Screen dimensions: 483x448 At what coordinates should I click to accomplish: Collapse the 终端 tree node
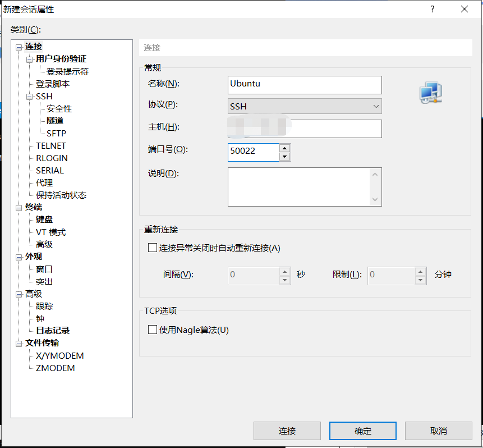(19, 208)
